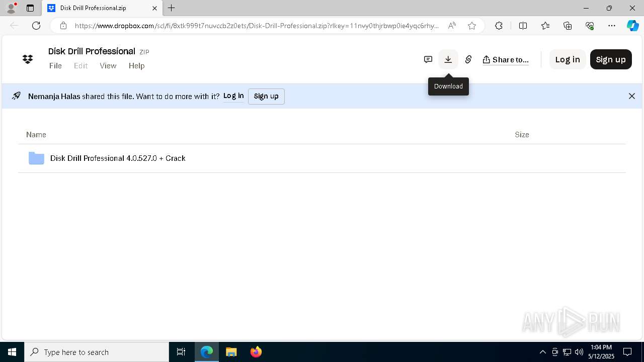Click the address bar URL
The width and height of the screenshot is (644, 362).
point(257,26)
